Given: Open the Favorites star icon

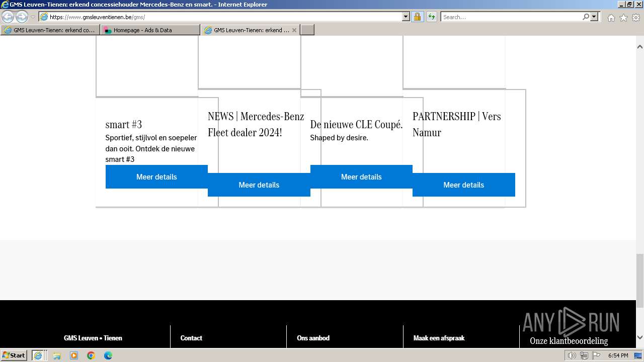Looking at the screenshot, I should [x=623, y=18].
